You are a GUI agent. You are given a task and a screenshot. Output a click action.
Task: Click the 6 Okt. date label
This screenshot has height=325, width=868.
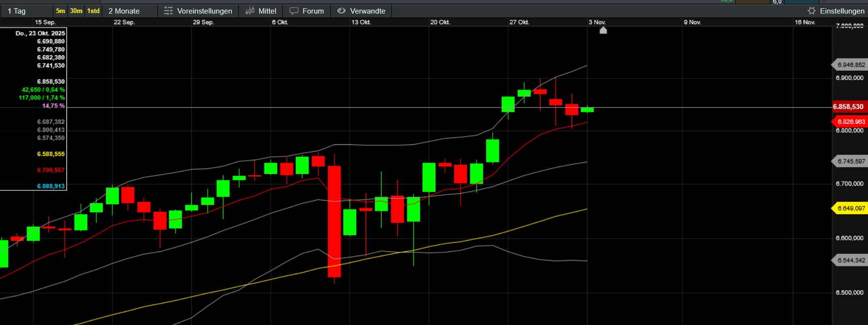(x=280, y=22)
